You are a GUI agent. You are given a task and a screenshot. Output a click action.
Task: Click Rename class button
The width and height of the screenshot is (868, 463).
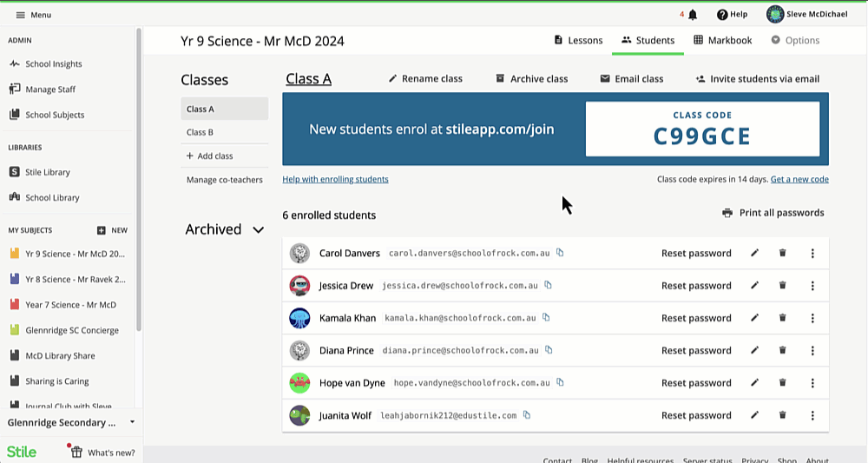(x=425, y=79)
